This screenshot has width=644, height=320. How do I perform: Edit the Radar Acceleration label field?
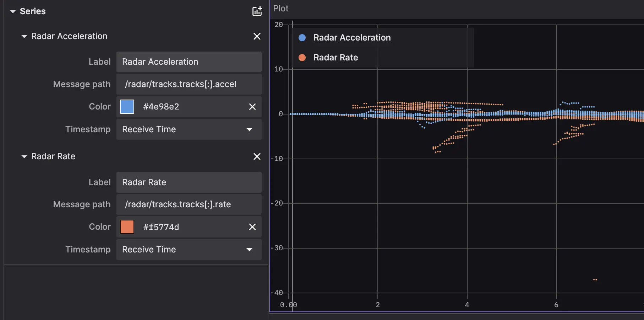point(189,62)
